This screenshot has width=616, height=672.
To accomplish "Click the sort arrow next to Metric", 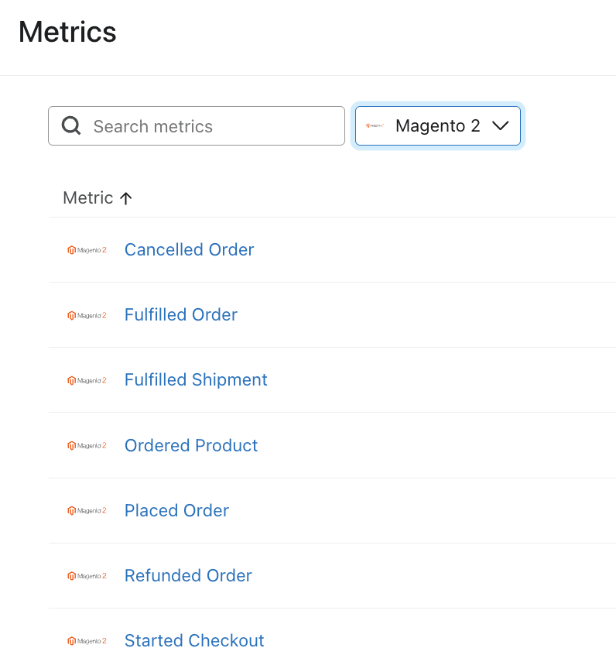I will point(126,198).
